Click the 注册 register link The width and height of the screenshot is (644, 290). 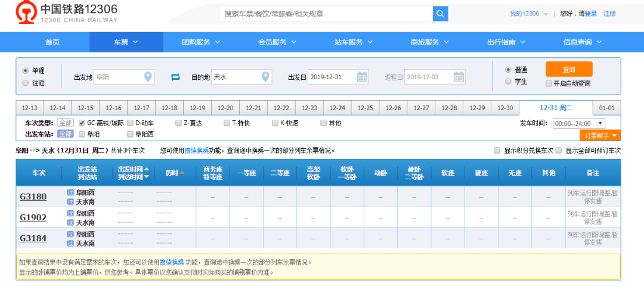click(609, 14)
